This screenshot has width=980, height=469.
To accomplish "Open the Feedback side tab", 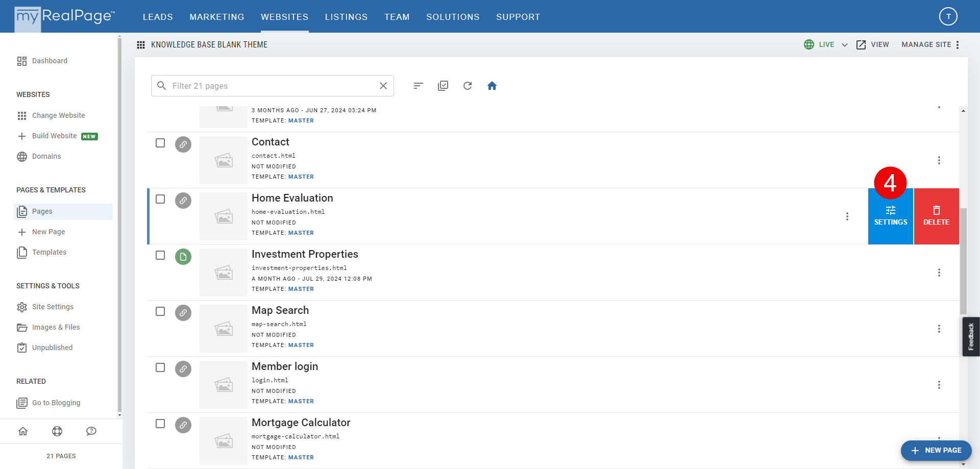I will (971, 337).
